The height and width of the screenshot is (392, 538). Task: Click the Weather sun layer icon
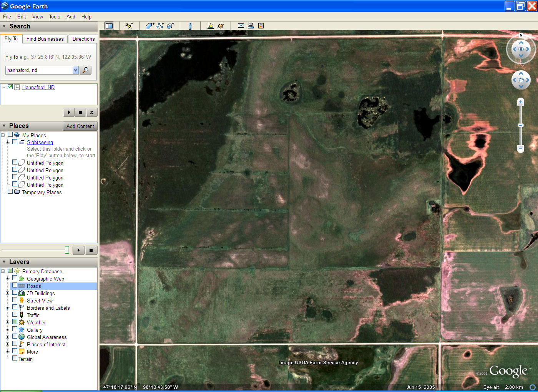[x=22, y=322]
